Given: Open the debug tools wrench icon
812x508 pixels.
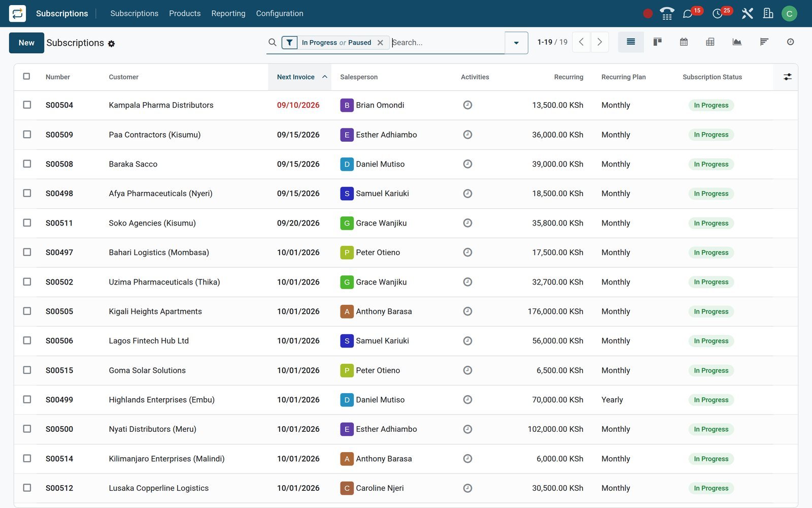Looking at the screenshot, I should (747, 14).
